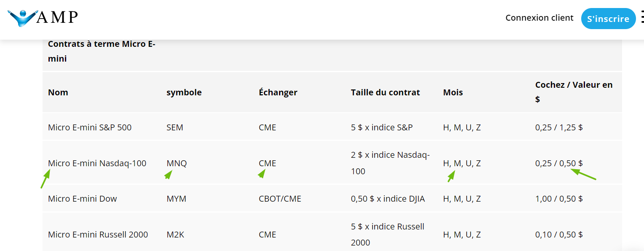Click the green arrow under MNQ
Viewport: 644px width, 251px height.
click(x=169, y=174)
